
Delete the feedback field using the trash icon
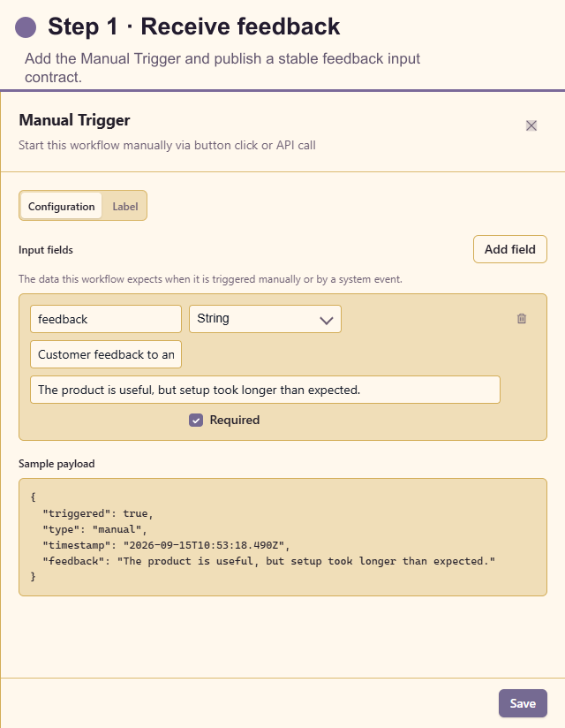pos(522,318)
